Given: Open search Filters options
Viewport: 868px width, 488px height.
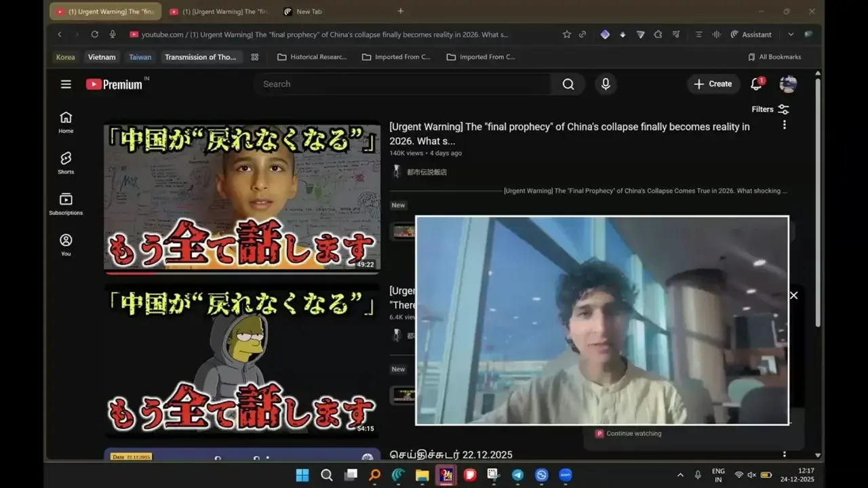Looking at the screenshot, I should (770, 109).
